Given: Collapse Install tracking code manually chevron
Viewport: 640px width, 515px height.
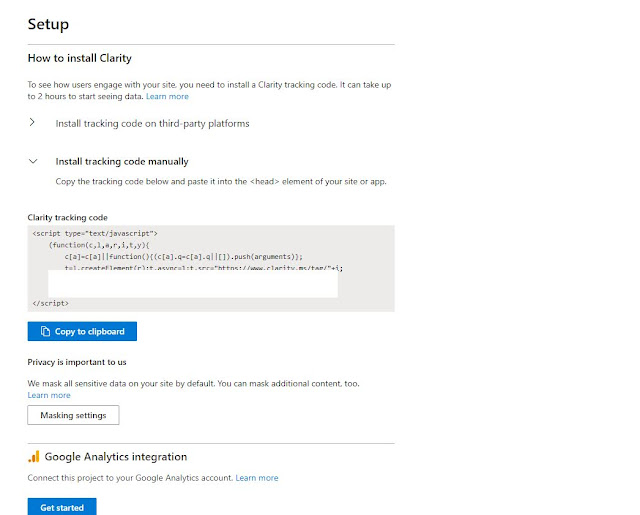Looking at the screenshot, I should [33, 161].
